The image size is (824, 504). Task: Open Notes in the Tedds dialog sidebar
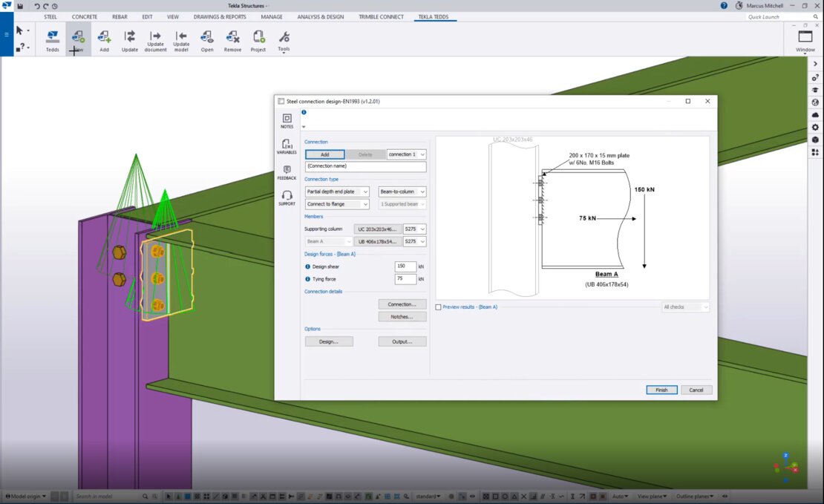pyautogui.click(x=287, y=121)
